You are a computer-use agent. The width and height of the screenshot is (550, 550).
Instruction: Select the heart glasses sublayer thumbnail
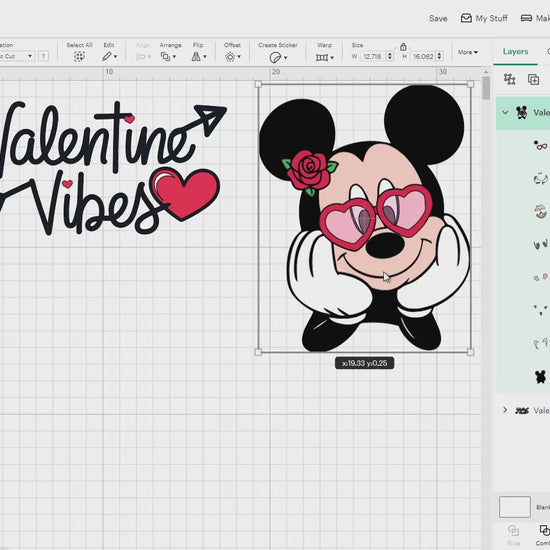(541, 145)
